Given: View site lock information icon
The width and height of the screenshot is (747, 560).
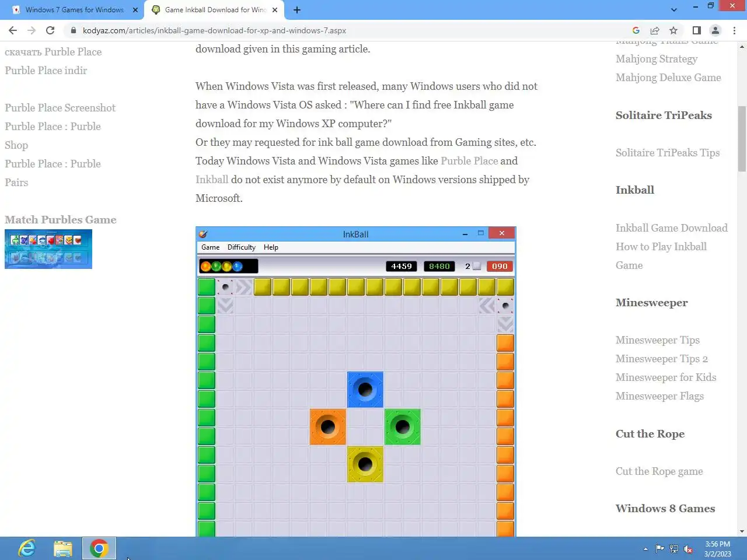Looking at the screenshot, I should click(x=73, y=30).
